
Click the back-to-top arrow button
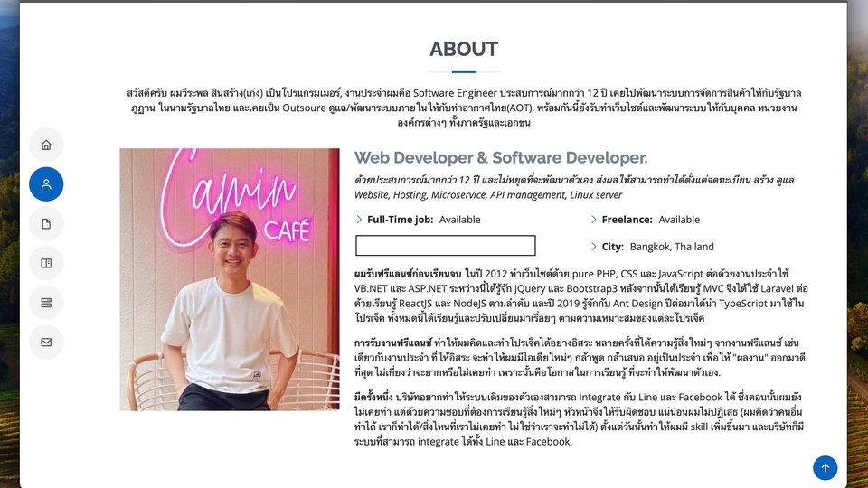[x=825, y=467]
